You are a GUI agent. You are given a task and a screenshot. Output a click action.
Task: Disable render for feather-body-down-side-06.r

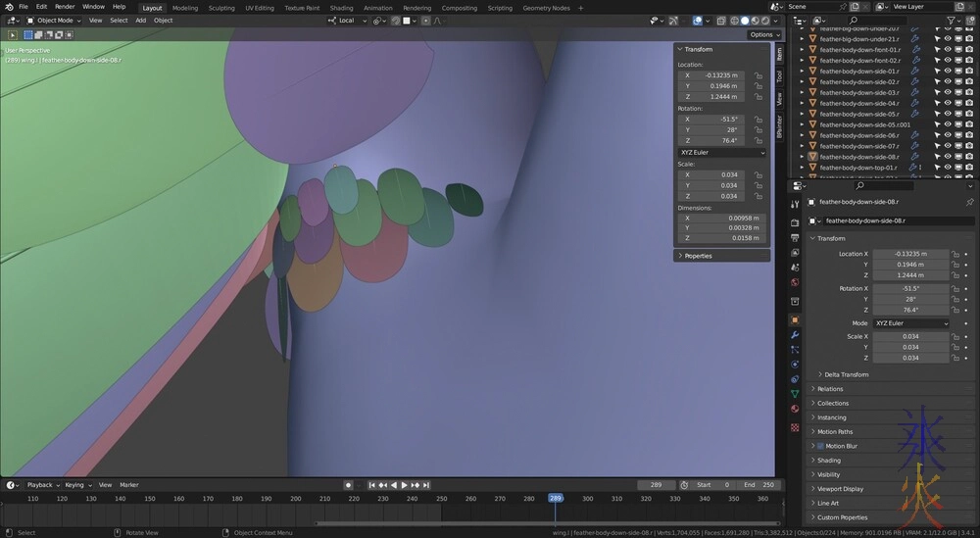point(970,135)
